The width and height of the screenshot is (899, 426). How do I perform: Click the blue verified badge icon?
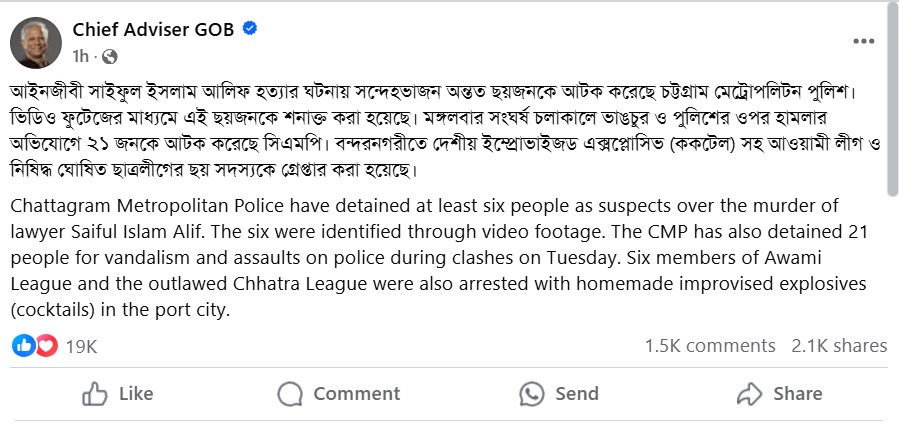point(251,29)
